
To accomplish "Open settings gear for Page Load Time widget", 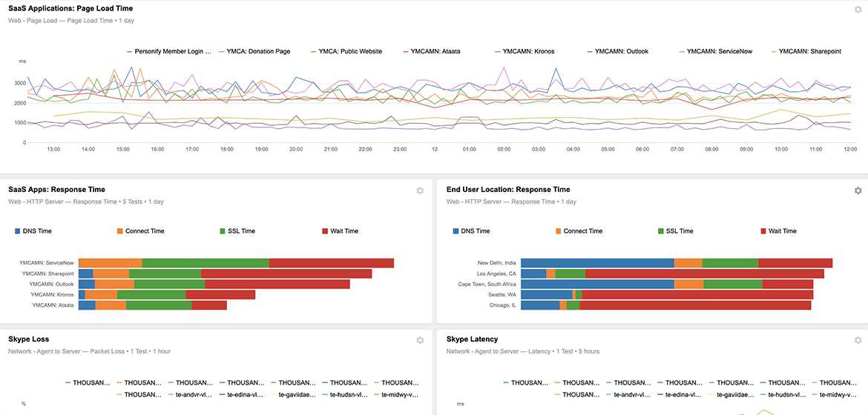I will 858,9.
